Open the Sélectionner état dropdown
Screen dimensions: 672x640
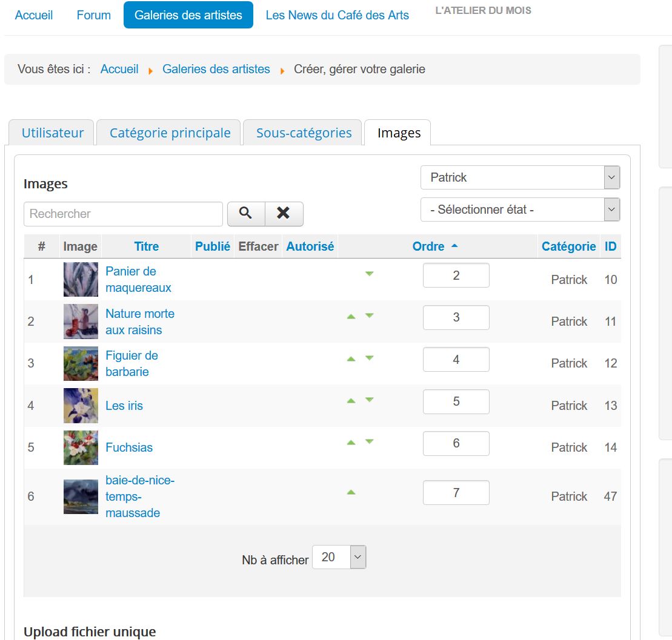pyautogui.click(x=520, y=210)
